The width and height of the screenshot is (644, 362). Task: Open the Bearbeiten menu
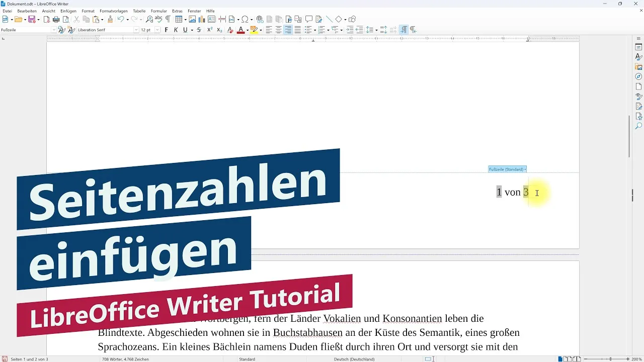27,11
